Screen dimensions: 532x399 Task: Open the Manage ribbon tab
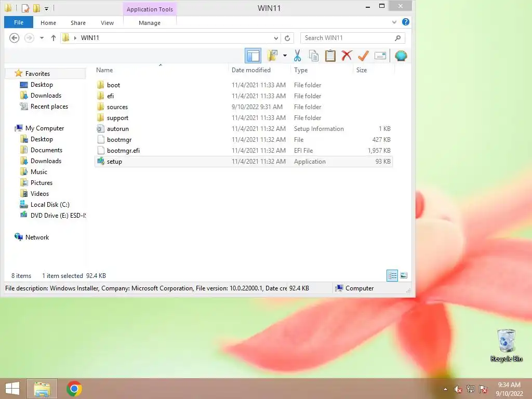pyautogui.click(x=150, y=23)
